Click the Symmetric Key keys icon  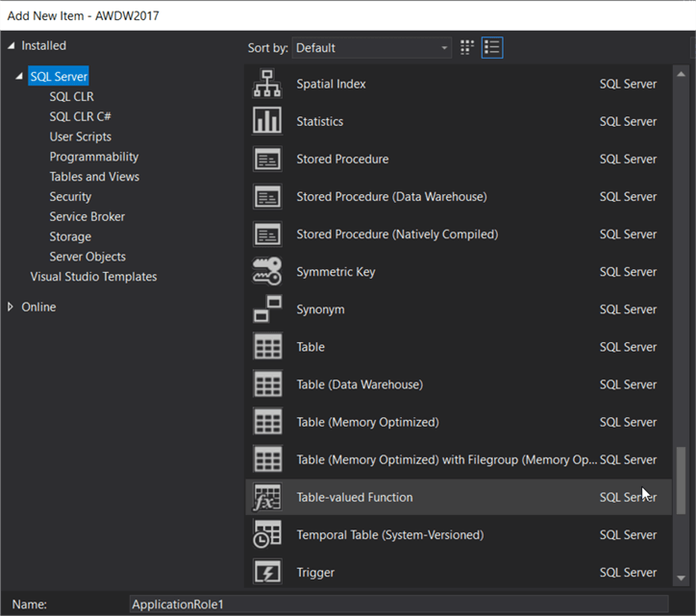point(267,271)
